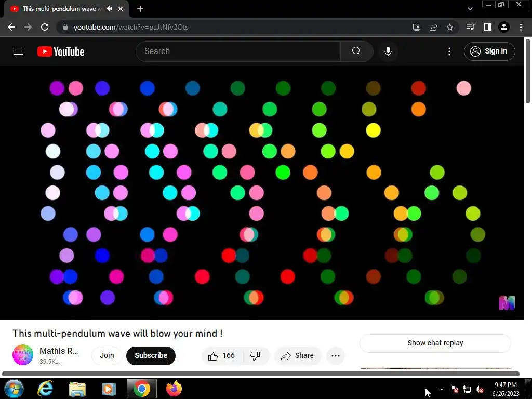Open Windows Explorer folder in taskbar
Screen dimensions: 532x399
click(77, 389)
